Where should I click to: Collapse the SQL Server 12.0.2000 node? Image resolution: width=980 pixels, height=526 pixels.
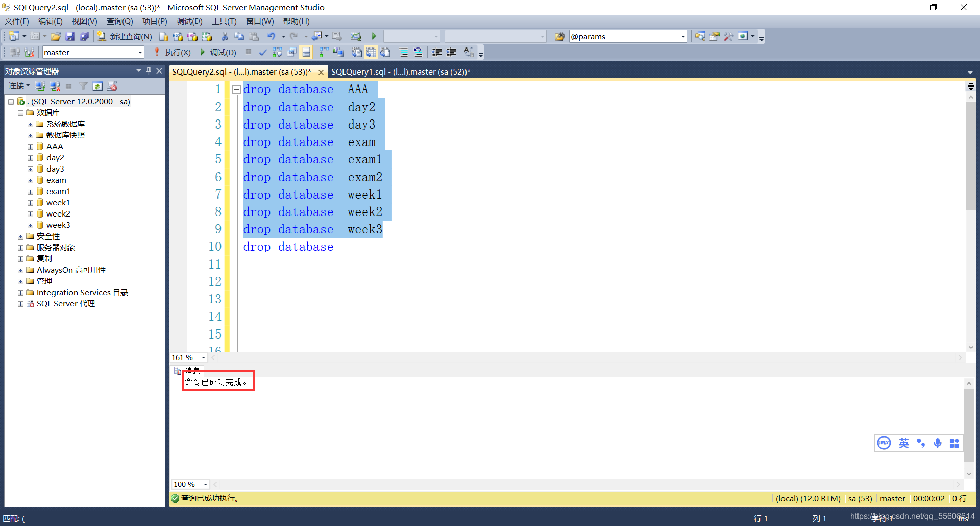(11, 102)
